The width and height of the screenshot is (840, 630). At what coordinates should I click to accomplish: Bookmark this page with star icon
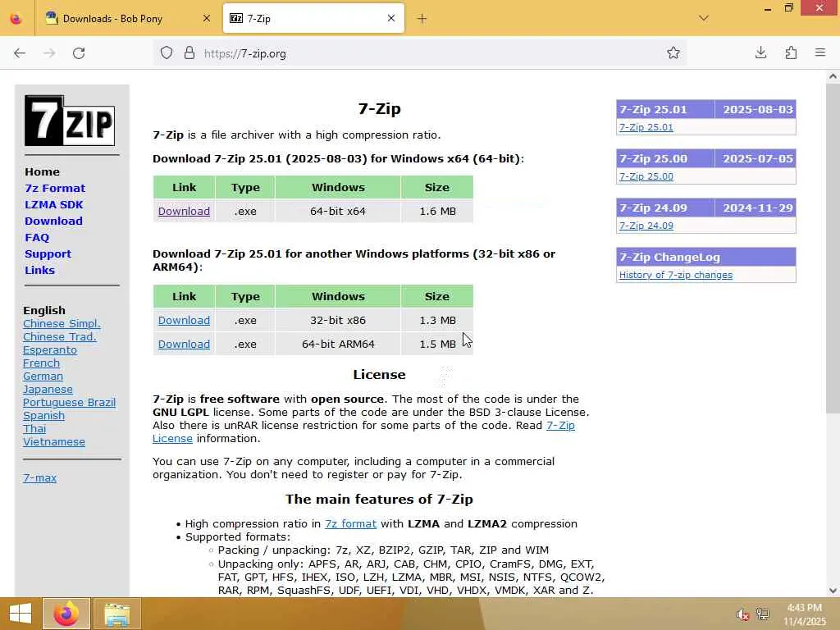(673, 53)
